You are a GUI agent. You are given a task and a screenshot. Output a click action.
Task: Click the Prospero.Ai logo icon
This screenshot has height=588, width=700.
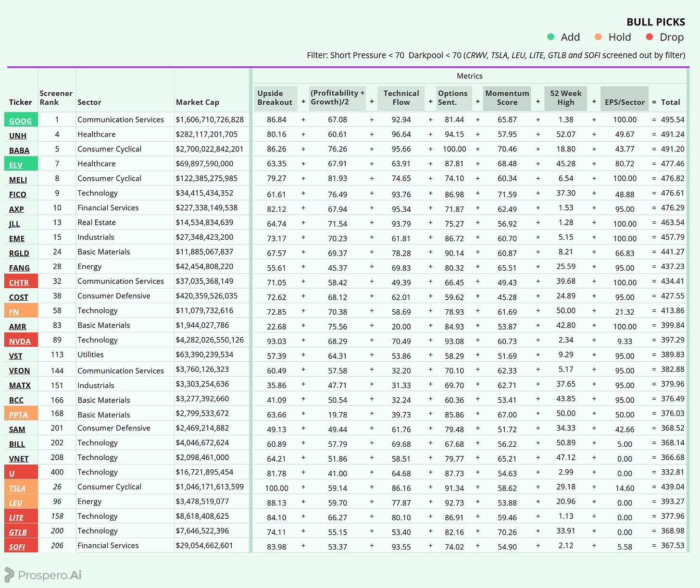click(10, 575)
